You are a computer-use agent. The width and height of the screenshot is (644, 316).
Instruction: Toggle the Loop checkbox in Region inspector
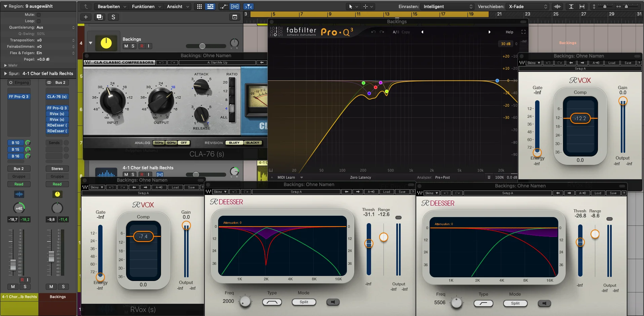click(x=39, y=21)
